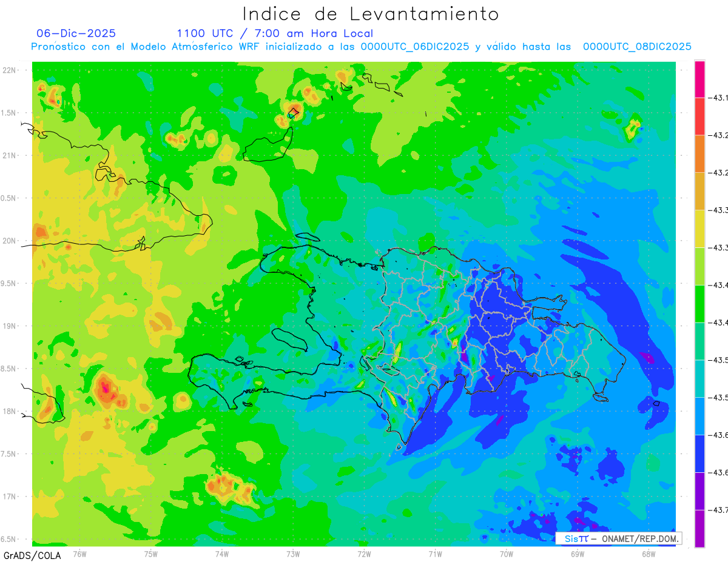The height and width of the screenshot is (562, 728).
Task: Click the 'SisTT – ONAMET/REP.DOM.' label box
Action: [619, 538]
